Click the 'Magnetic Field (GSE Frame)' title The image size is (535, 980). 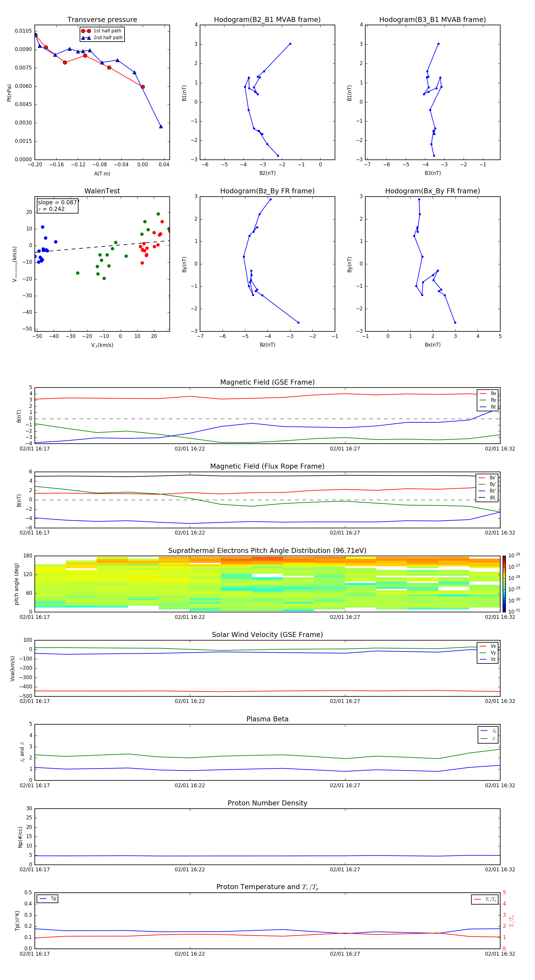267,382
